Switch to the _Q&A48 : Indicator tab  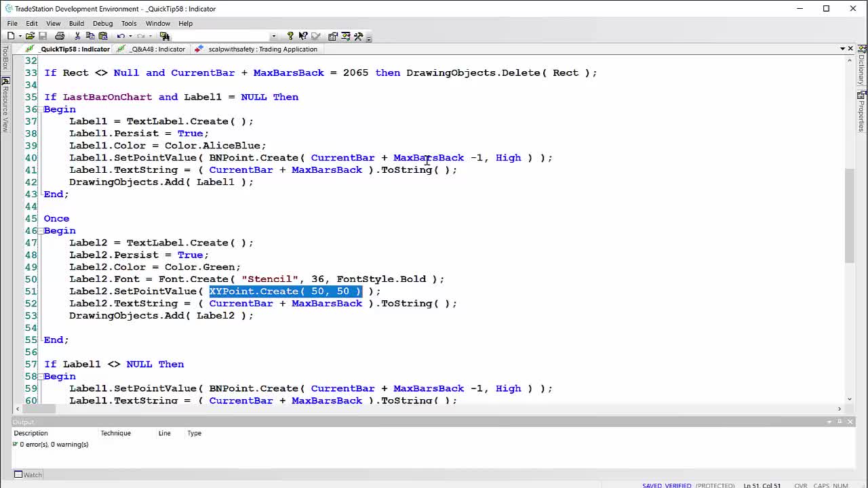click(152, 49)
